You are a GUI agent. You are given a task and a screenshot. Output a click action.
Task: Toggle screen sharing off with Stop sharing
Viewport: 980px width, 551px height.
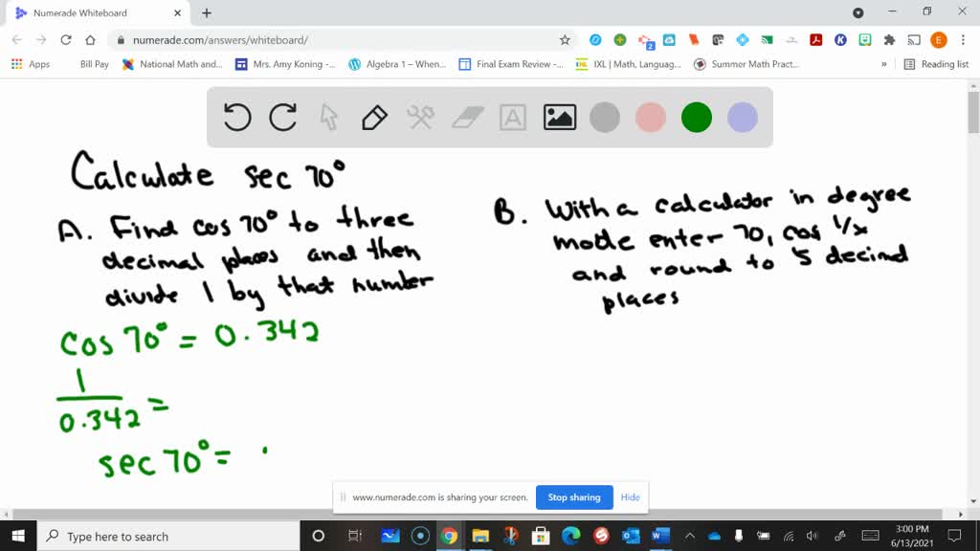574,497
